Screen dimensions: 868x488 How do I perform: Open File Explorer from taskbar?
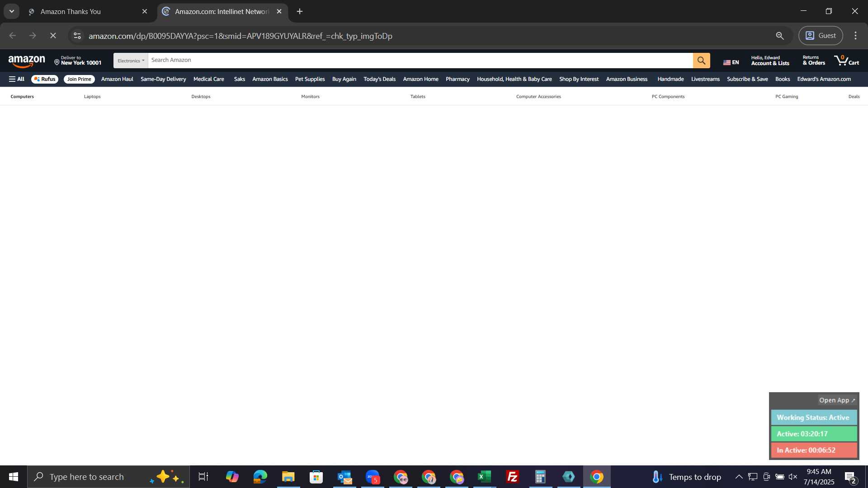[x=288, y=477]
